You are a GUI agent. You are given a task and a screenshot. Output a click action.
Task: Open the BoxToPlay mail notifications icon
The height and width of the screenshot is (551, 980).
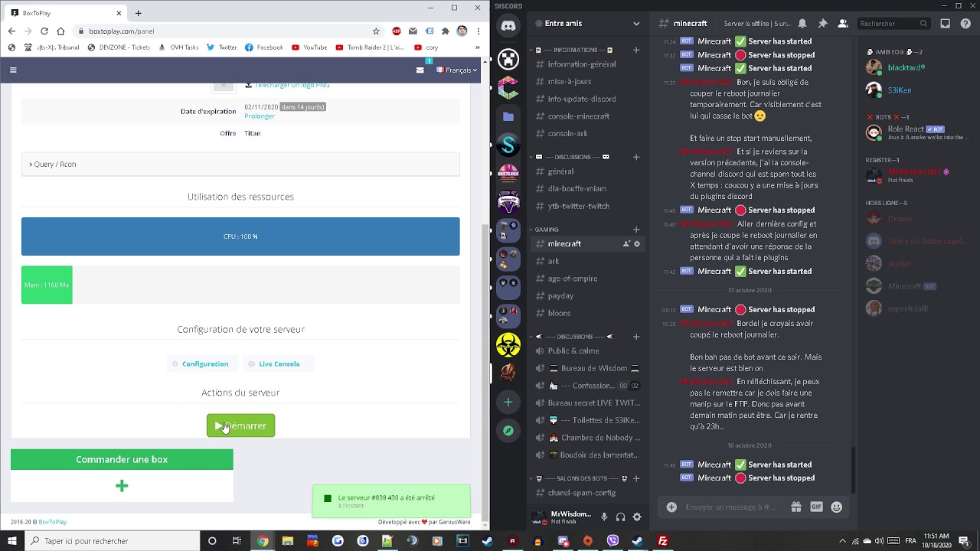pos(420,70)
